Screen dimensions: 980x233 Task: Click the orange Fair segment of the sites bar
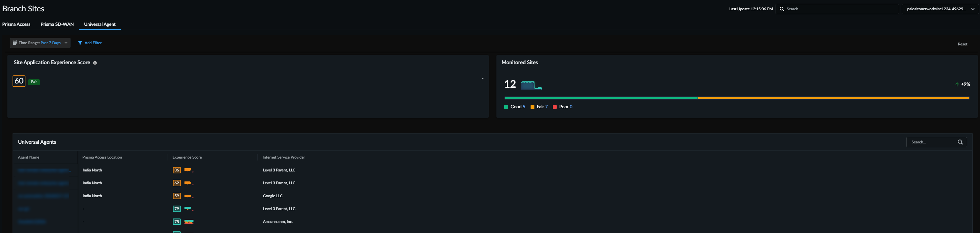[x=834, y=98]
